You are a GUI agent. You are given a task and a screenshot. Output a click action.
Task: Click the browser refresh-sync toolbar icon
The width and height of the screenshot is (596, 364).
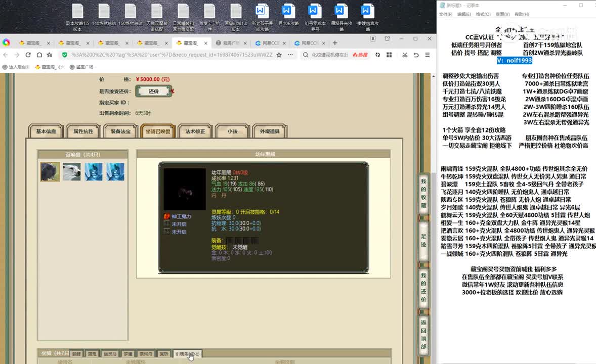click(377, 55)
